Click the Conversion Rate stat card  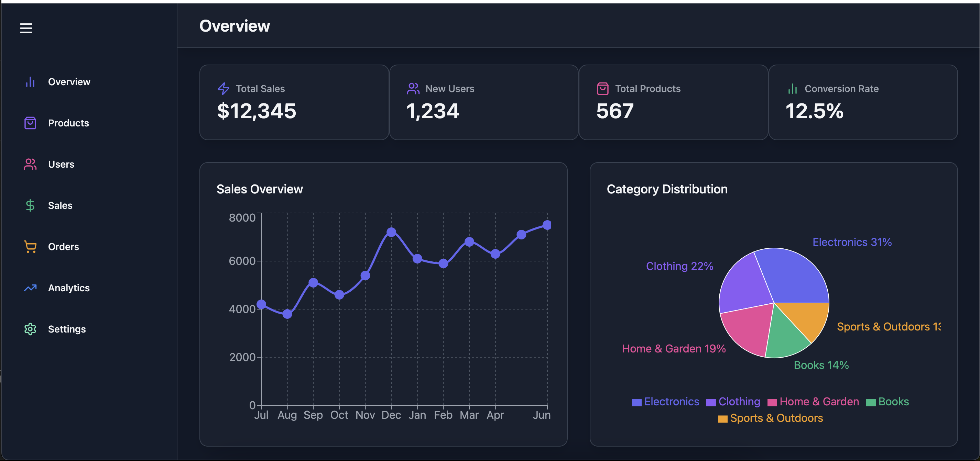click(862, 102)
